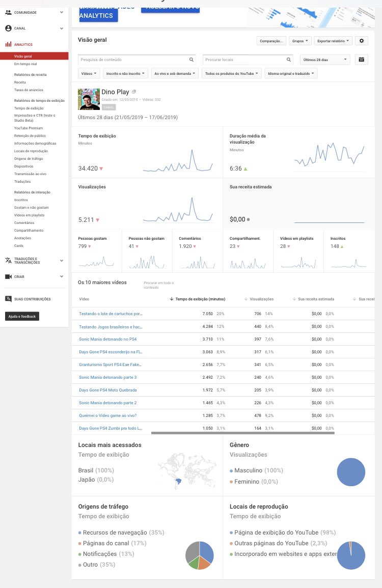This screenshot has width=382, height=588.
Task: Open the settings gear icon
Action: point(362,41)
